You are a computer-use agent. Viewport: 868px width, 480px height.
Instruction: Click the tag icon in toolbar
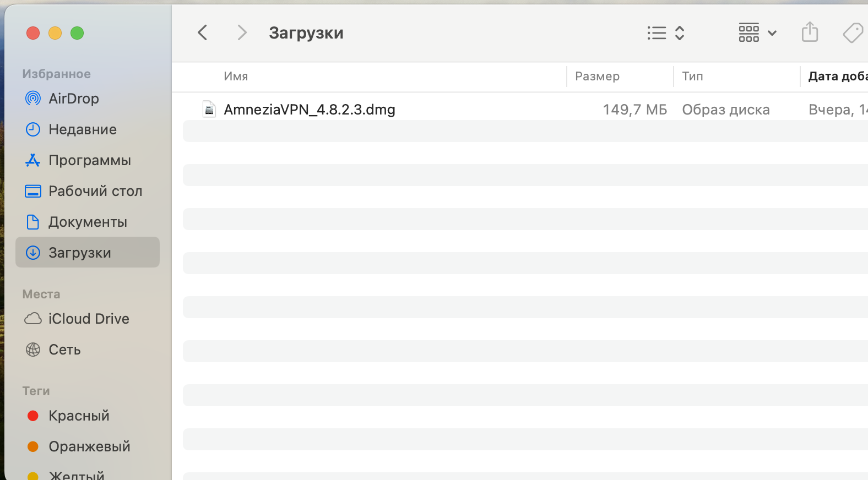853,33
